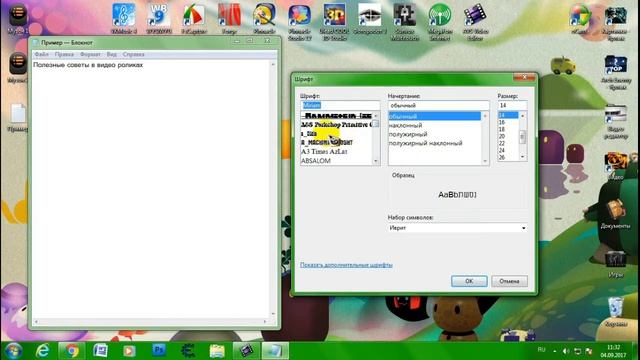Click font list scroll-down arrow
640x360 pixels.
376,161
